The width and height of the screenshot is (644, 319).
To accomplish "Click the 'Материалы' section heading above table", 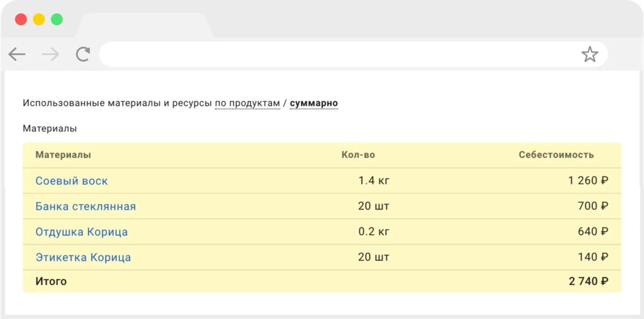I will [x=50, y=129].
